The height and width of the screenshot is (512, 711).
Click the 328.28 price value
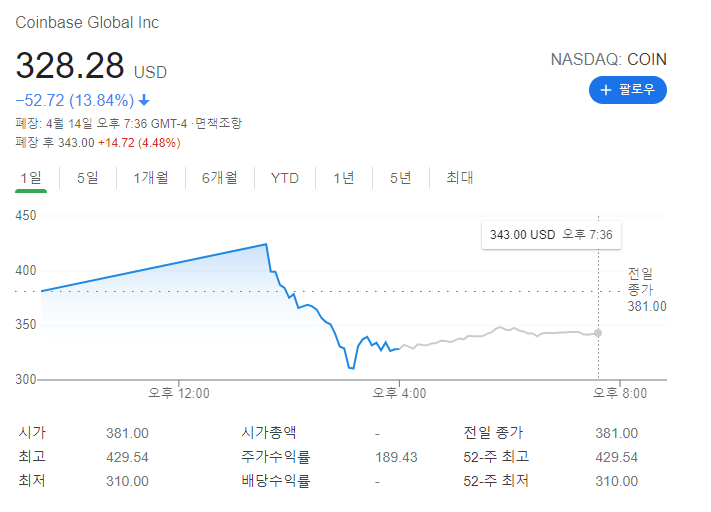(x=70, y=65)
